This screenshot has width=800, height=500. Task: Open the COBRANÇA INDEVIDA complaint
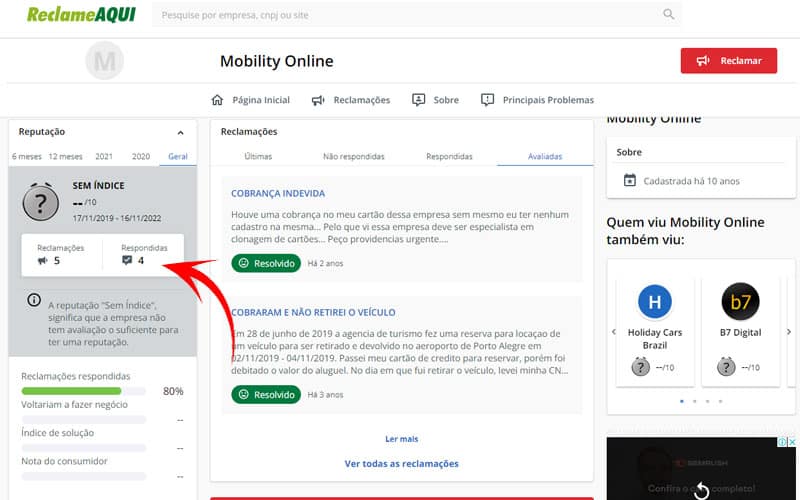pyautogui.click(x=278, y=193)
